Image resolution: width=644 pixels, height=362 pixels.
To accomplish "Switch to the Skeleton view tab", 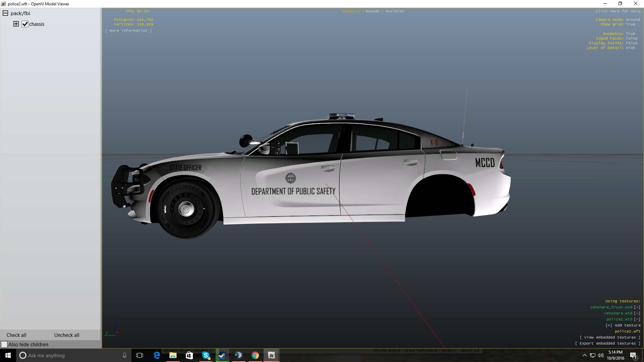I will [394, 11].
